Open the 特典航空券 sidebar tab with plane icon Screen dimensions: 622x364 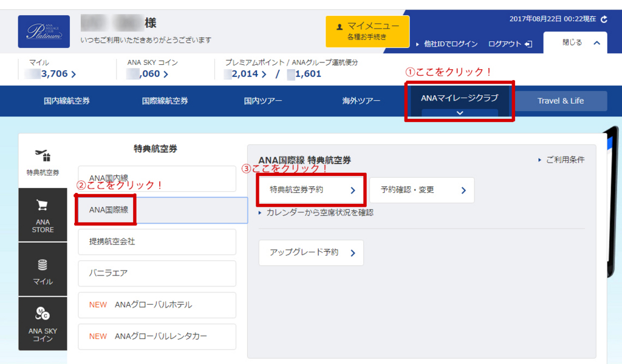click(x=43, y=161)
